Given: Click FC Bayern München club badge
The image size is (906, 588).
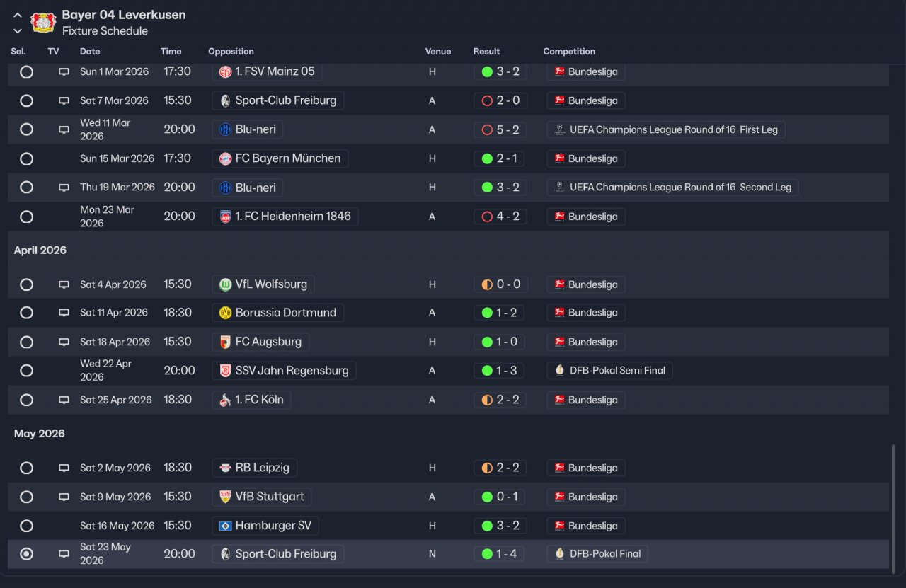Looking at the screenshot, I should point(225,158).
